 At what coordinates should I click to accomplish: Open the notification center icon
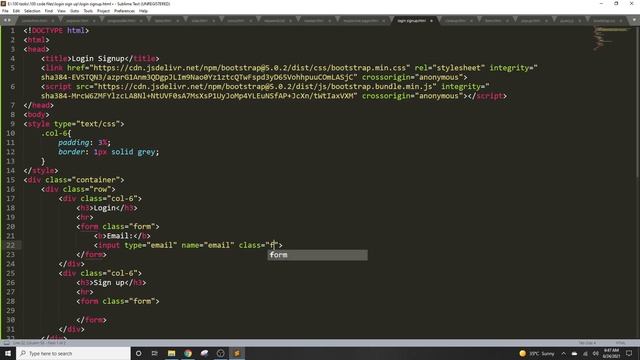click(x=629, y=353)
